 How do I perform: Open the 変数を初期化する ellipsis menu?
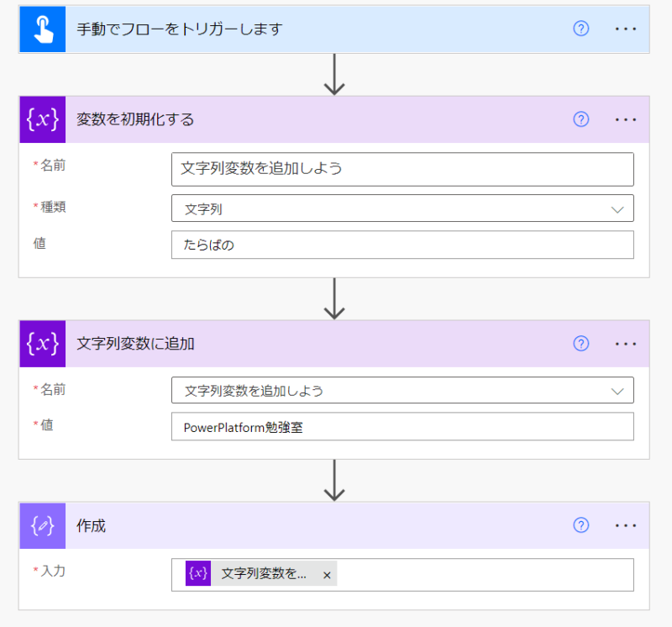click(626, 119)
